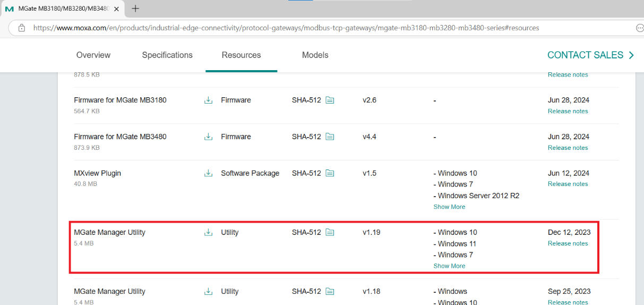Screen dimensions: 644x305
Task: Click version text 'v1.18'
Action: [x=372, y=291]
